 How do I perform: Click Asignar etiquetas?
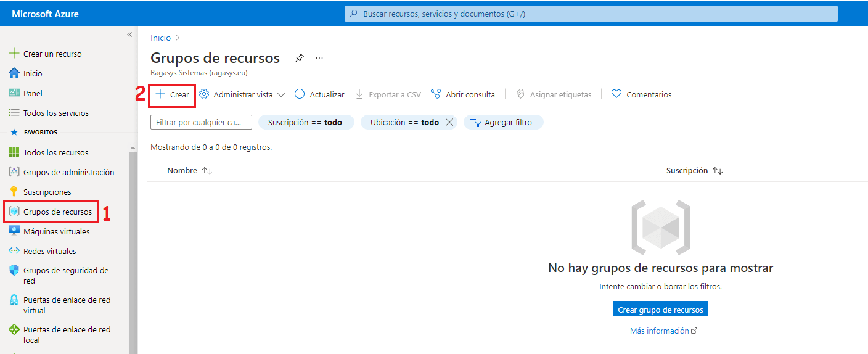pos(554,94)
